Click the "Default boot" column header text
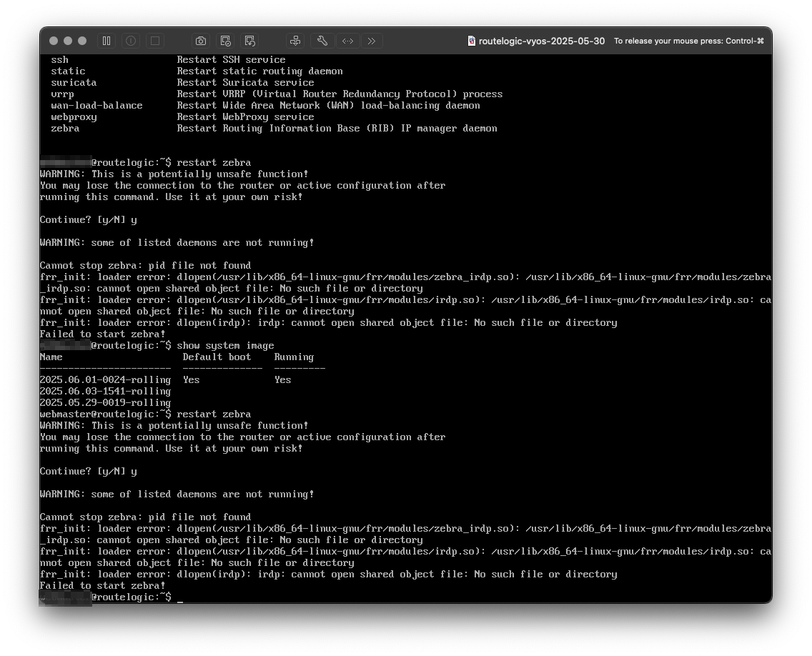The image size is (812, 656). click(217, 357)
